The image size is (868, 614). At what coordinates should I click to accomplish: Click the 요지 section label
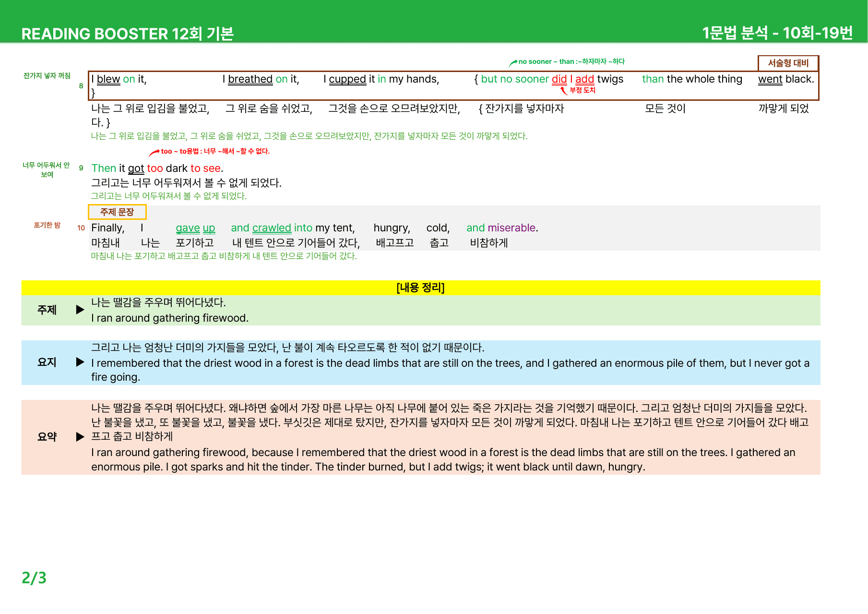47,362
